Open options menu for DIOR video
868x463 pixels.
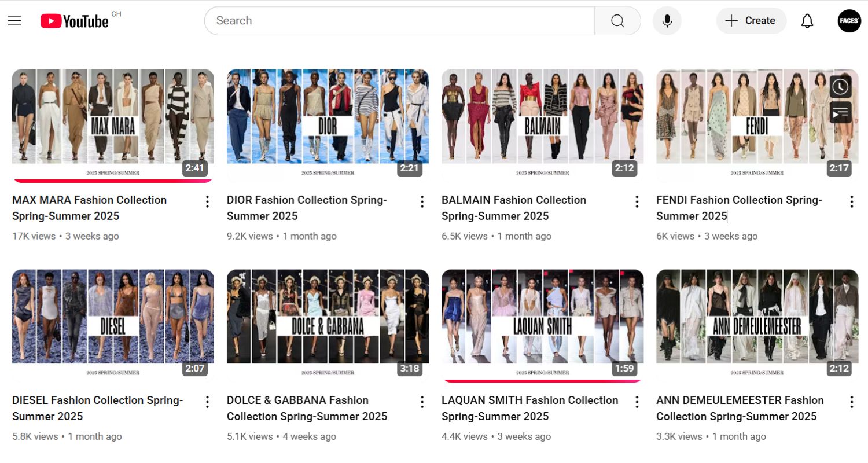[x=422, y=201]
